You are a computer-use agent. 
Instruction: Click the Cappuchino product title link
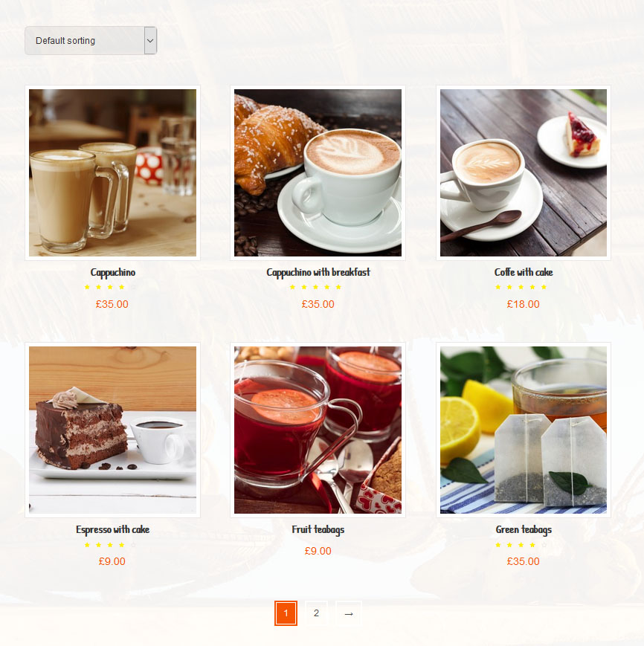pos(112,272)
